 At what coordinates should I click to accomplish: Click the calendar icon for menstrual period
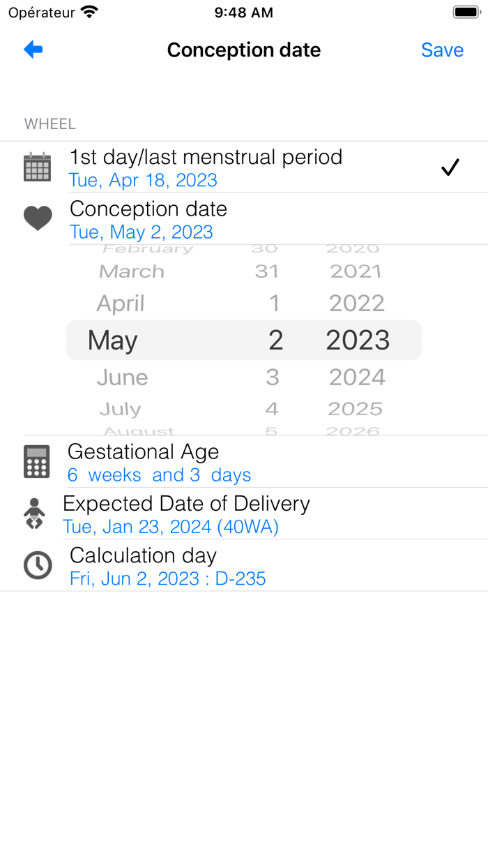37,167
